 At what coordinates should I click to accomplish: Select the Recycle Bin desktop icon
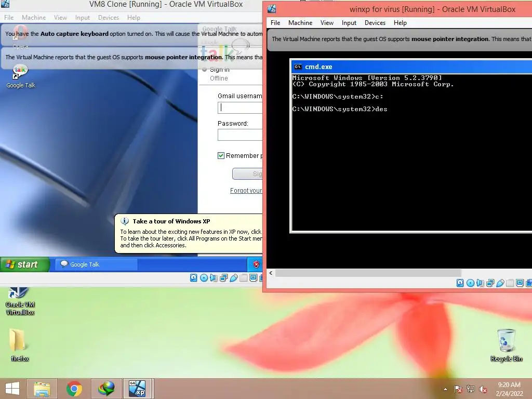click(x=506, y=345)
